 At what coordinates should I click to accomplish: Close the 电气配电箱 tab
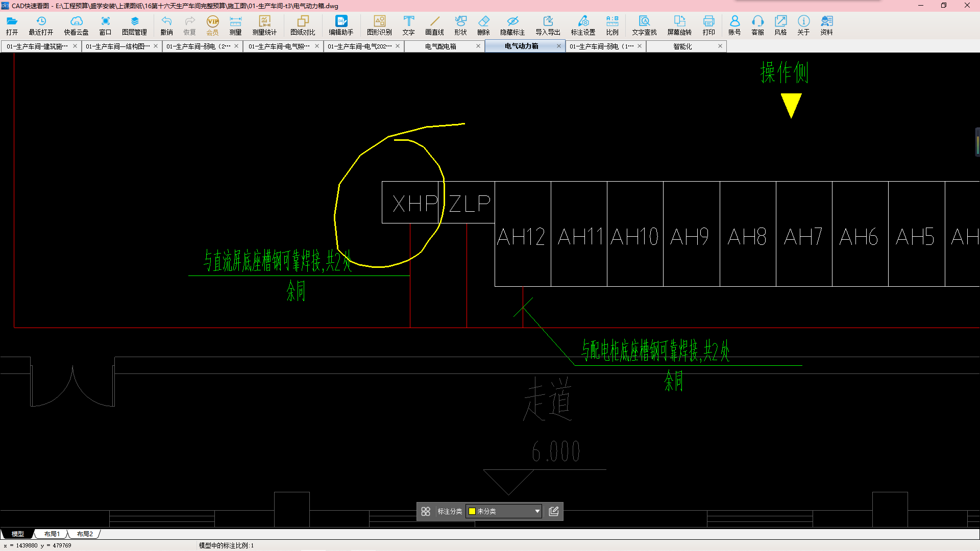pos(478,46)
